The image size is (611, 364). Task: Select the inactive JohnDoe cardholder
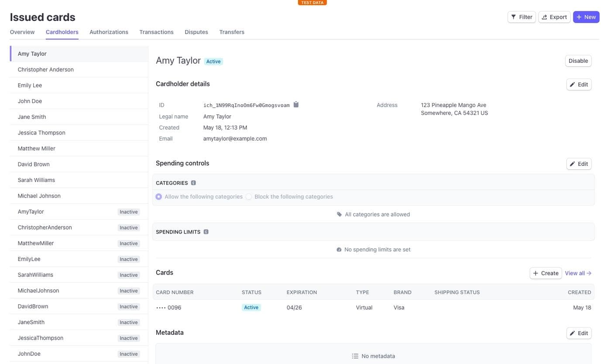(x=29, y=354)
